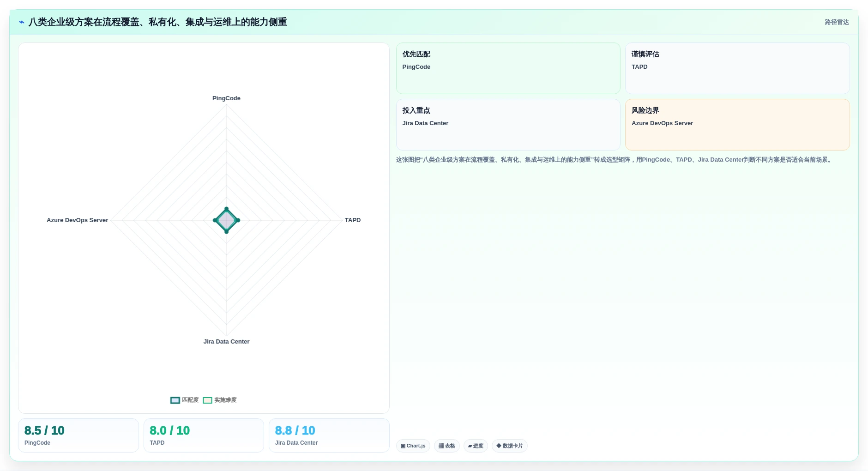Click the header title about 八类企业级方案
868x471 pixels.
(158, 22)
